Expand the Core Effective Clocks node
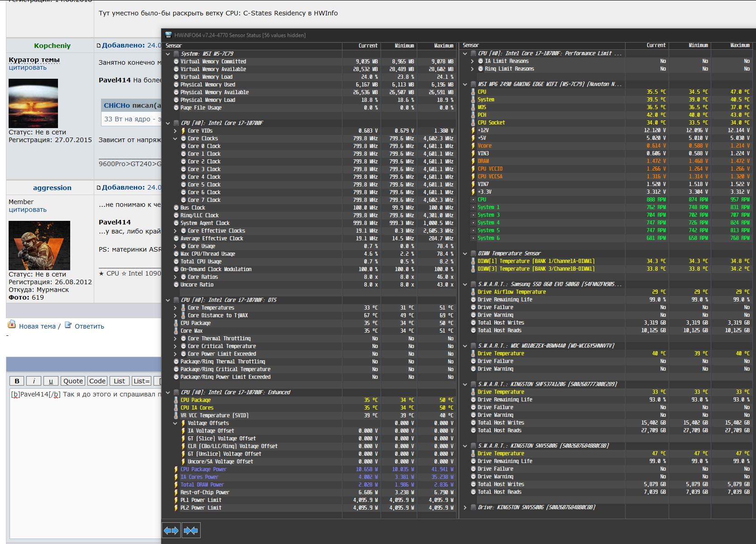This screenshot has height=544, width=756. coord(175,231)
